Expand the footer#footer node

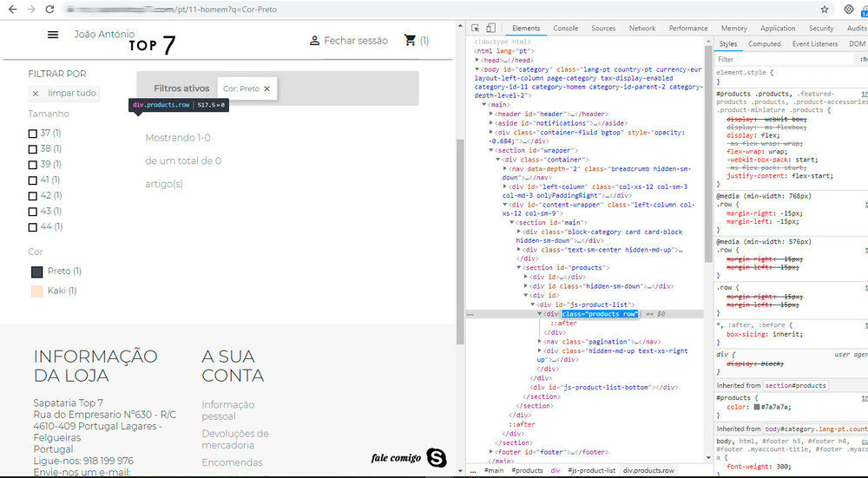pos(491,451)
